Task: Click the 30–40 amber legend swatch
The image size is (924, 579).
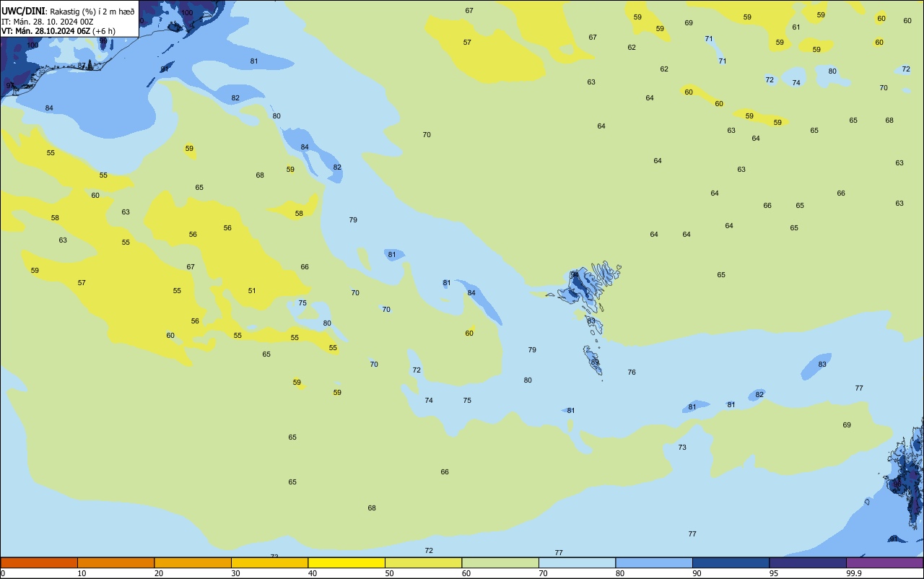Action: (x=270, y=562)
